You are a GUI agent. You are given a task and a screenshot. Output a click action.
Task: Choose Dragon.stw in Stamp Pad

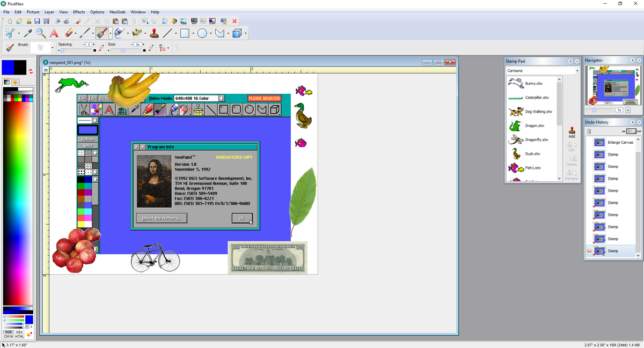531,125
